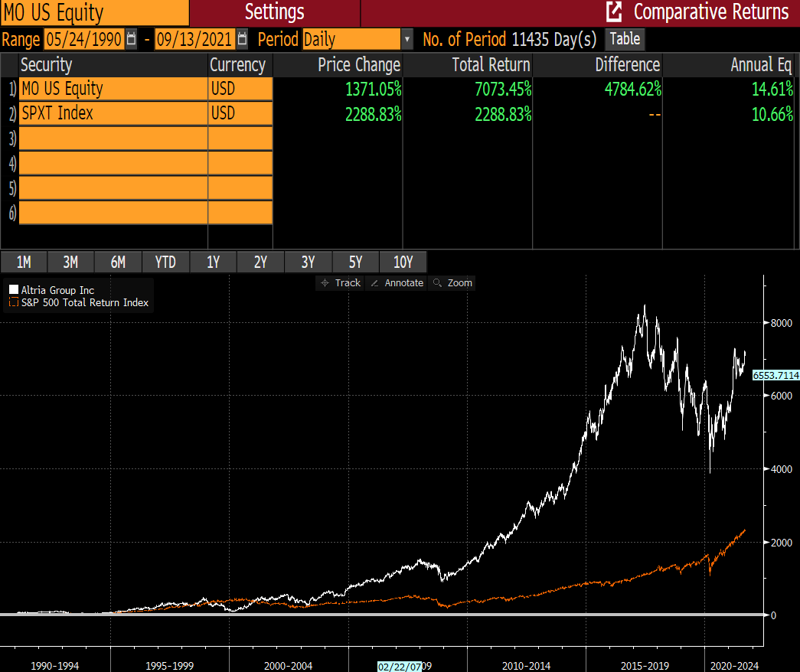Click 7073.45% total return value

[503, 90]
